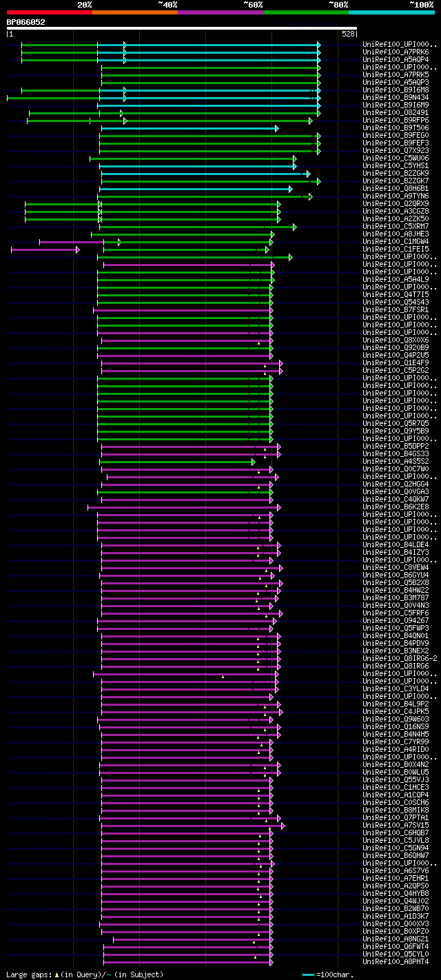Open hit UniRef100_B9N434
The height and width of the screenshot is (980, 441).
396,97
